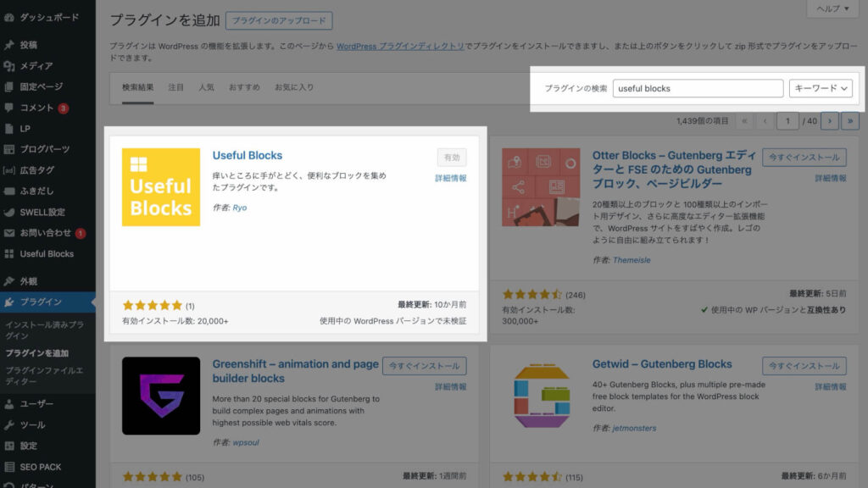Click the Useful Blocks yellow plugin icon
The image size is (868, 488).
[x=161, y=187]
